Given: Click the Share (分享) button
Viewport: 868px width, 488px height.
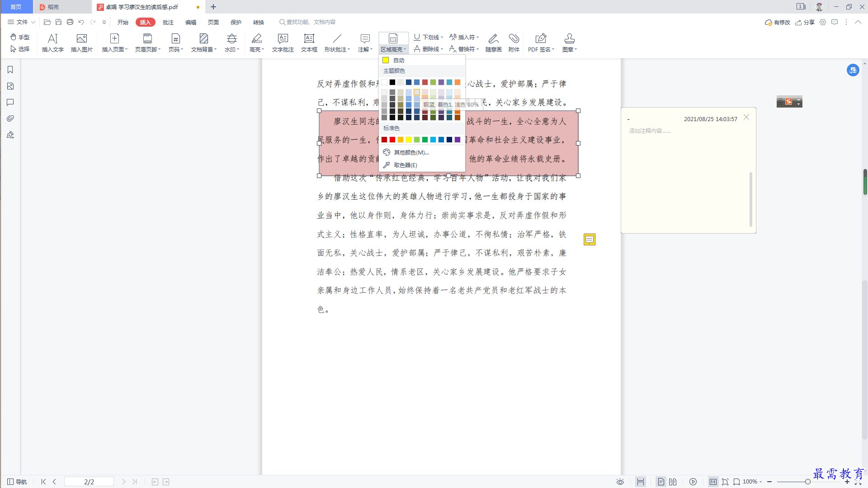Looking at the screenshot, I should coord(805,22).
